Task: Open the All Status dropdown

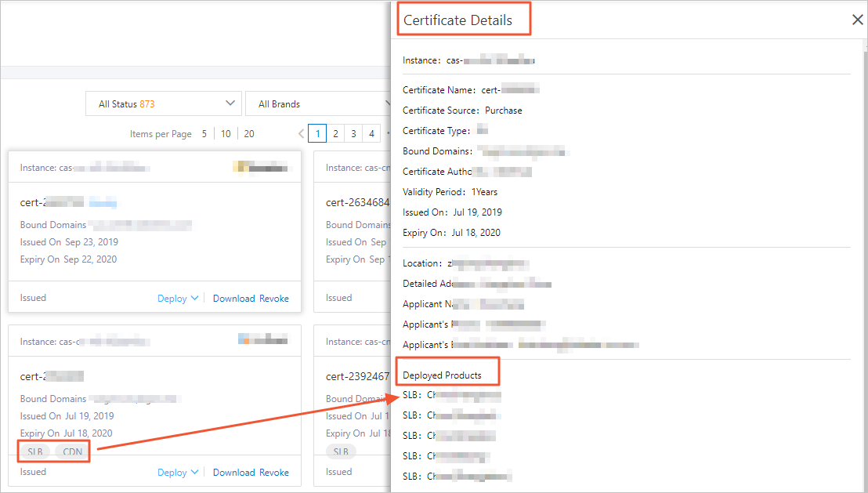Action: 163,103
